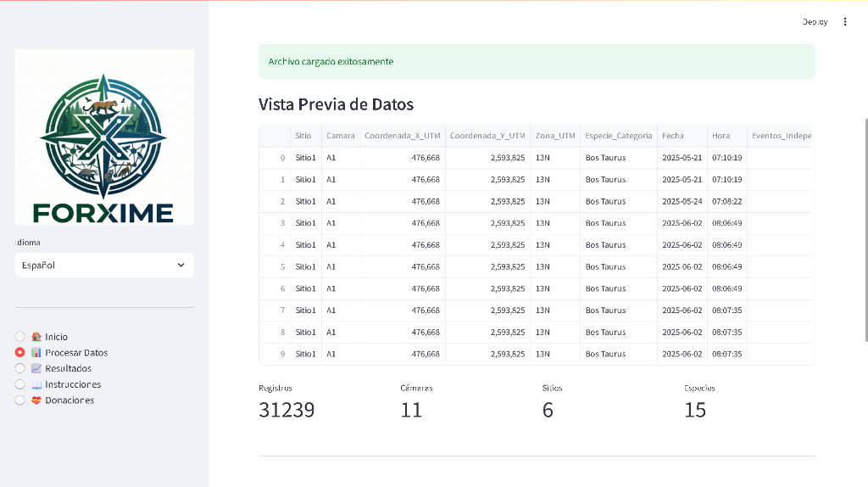Click the Fecha column header
The height and width of the screenshot is (487, 868).
pos(673,136)
